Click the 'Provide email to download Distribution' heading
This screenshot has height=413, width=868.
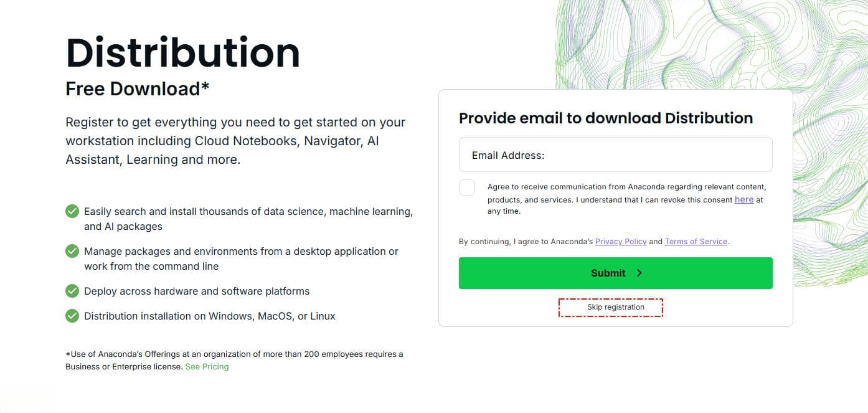coord(606,118)
